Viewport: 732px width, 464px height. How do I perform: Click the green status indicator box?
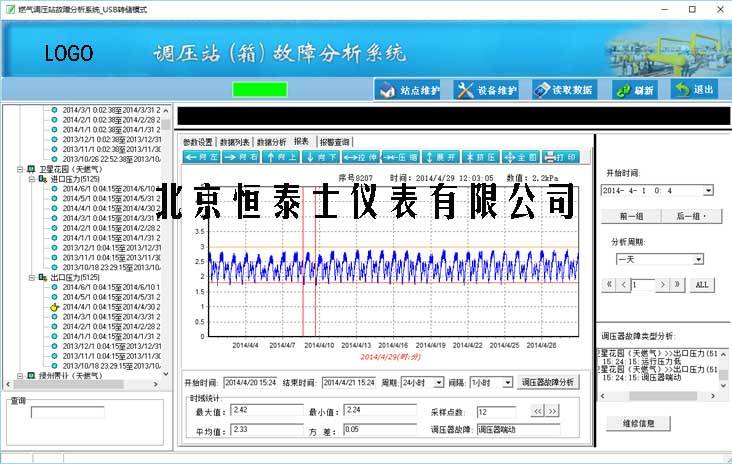click(260, 89)
